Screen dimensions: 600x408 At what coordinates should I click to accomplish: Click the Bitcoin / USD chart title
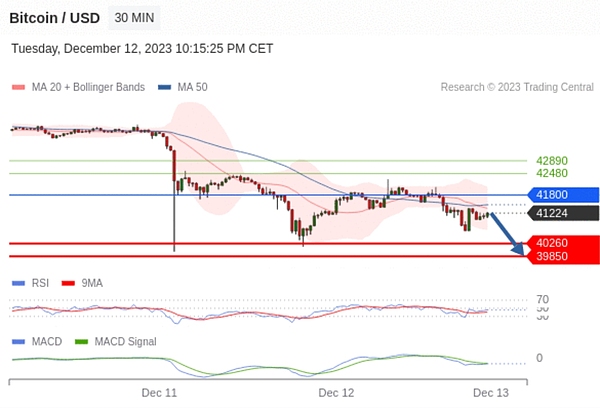coord(54,18)
